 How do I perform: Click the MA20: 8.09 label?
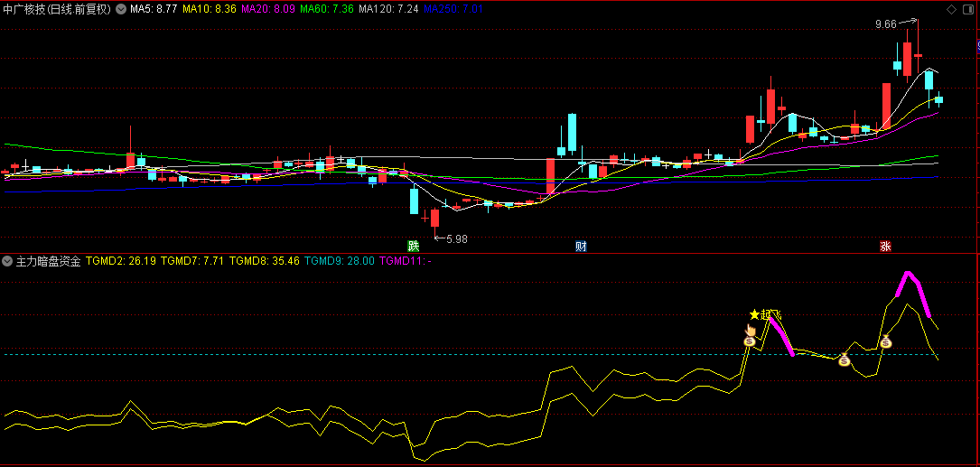267,9
